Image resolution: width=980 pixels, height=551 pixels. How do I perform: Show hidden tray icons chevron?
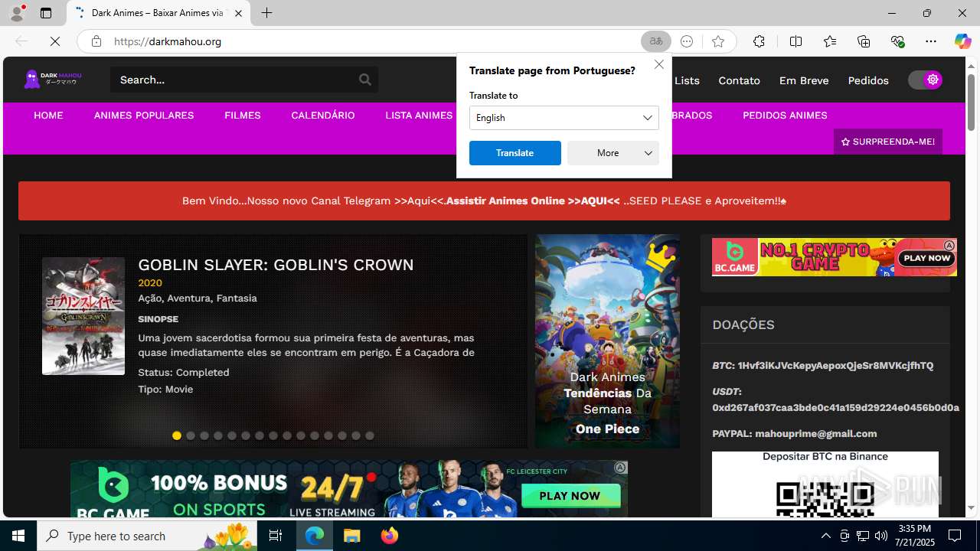point(825,536)
